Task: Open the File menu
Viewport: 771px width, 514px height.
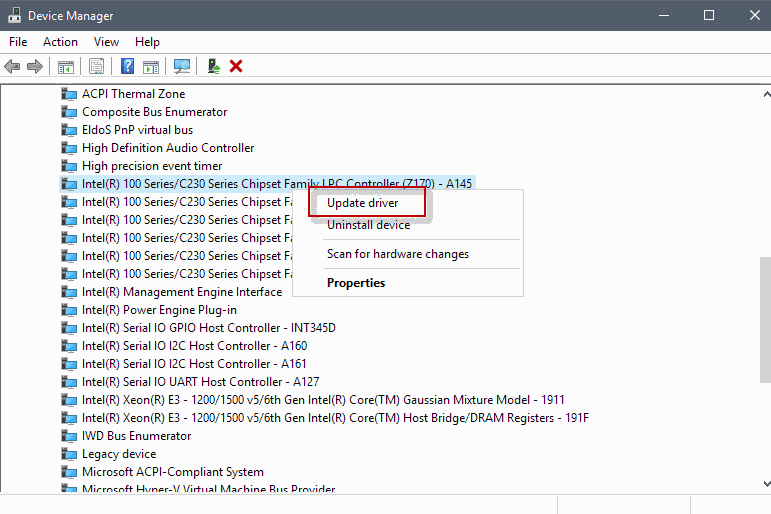Action: pos(18,42)
